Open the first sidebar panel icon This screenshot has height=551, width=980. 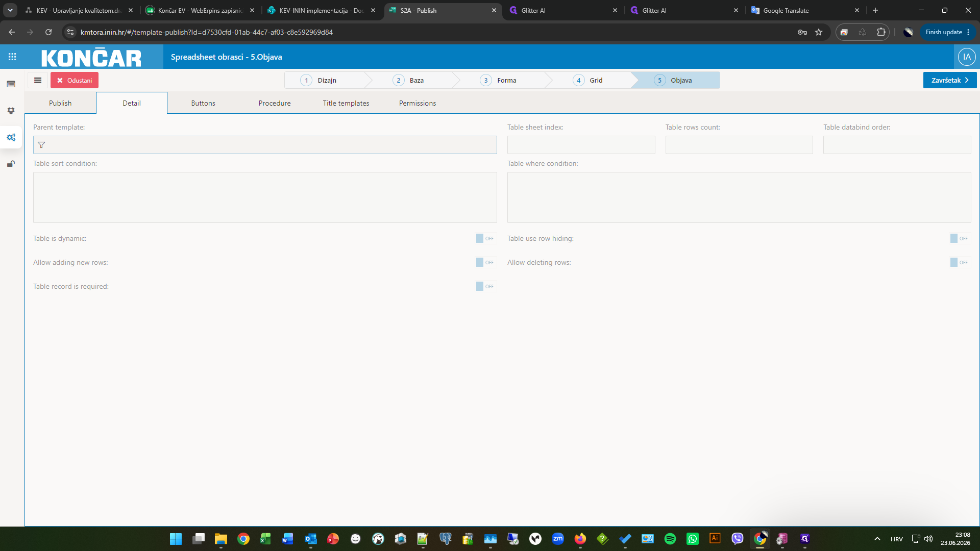(11, 84)
